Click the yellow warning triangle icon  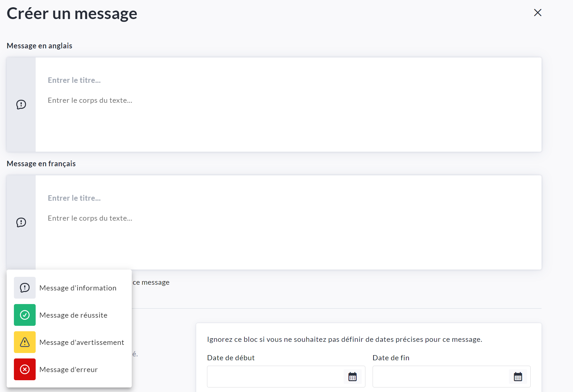point(25,342)
